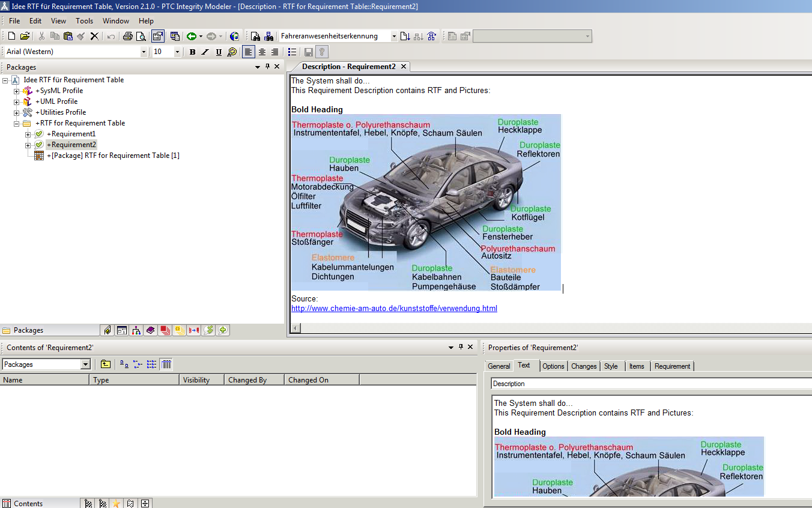Screen dimensions: 812x508
Task: Click the bulleted list formatting icon
Action: [x=292, y=52]
